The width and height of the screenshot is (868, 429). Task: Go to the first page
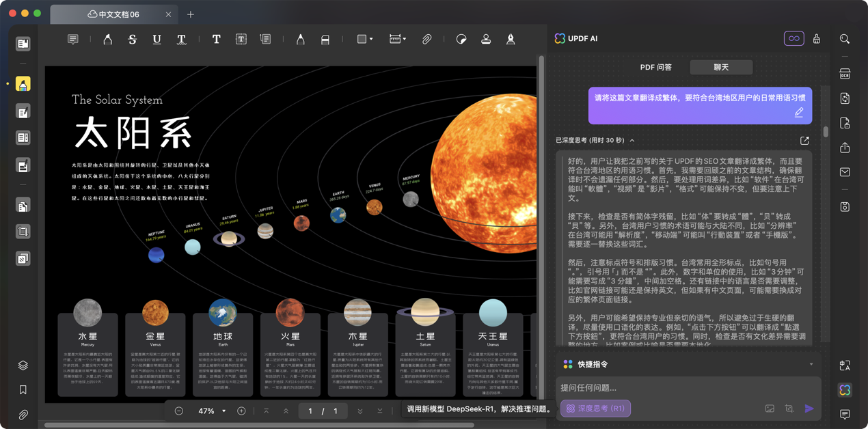pos(267,411)
